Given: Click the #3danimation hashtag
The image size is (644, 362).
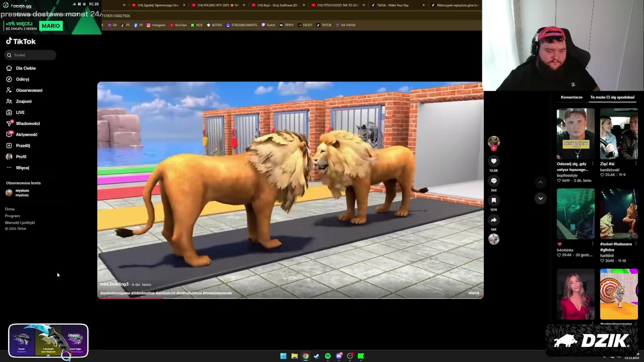Looking at the screenshot, I should 143,293.
